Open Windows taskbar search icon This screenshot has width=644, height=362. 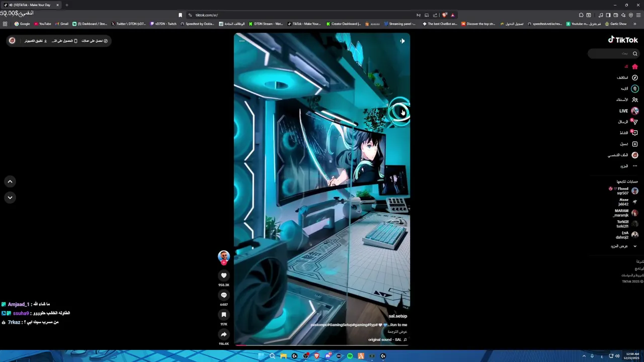tap(272, 356)
